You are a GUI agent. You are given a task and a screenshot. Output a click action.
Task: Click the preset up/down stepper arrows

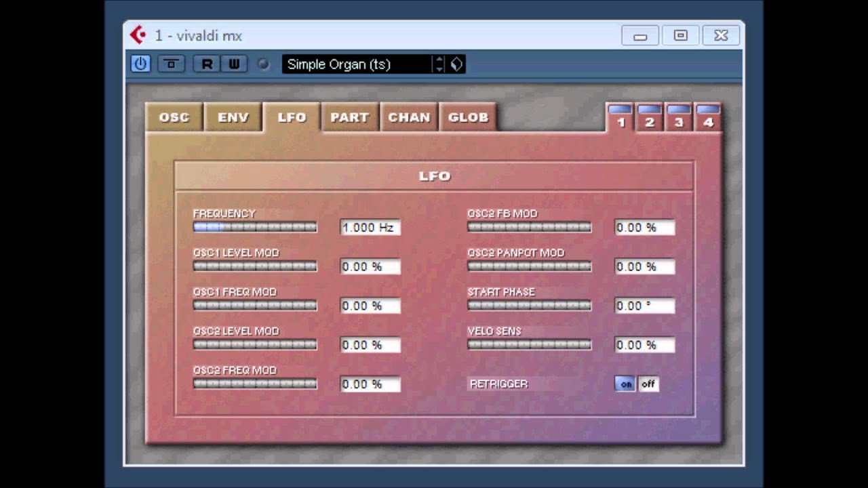pyautogui.click(x=439, y=64)
